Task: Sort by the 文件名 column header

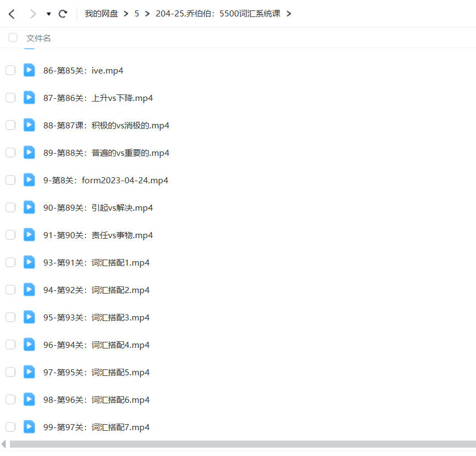Action: (x=38, y=38)
